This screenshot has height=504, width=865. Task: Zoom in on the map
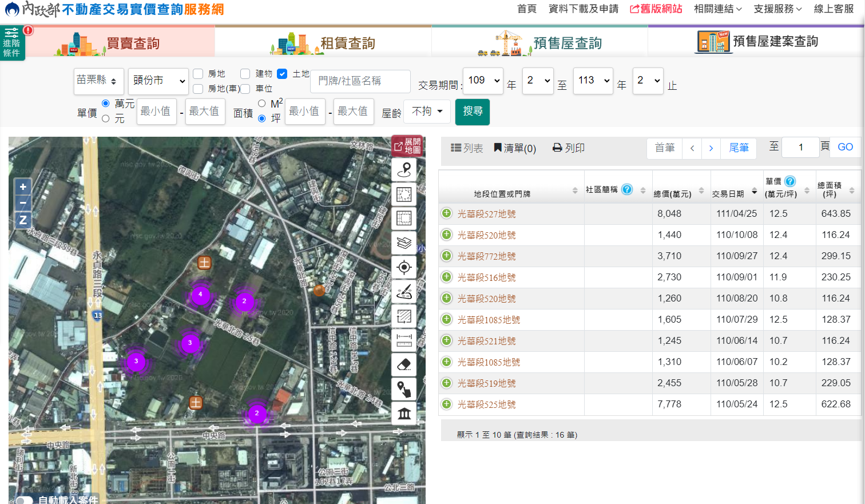(x=23, y=186)
